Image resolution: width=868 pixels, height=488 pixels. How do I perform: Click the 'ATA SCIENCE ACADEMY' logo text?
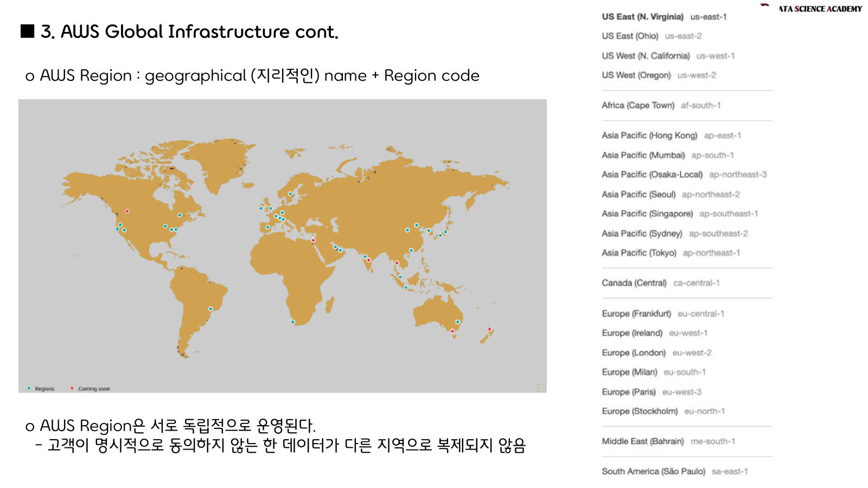pos(820,9)
